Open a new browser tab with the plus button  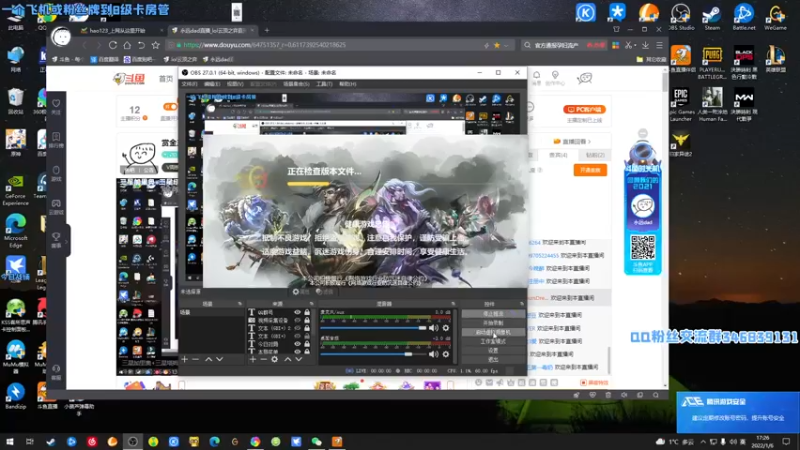(x=267, y=30)
